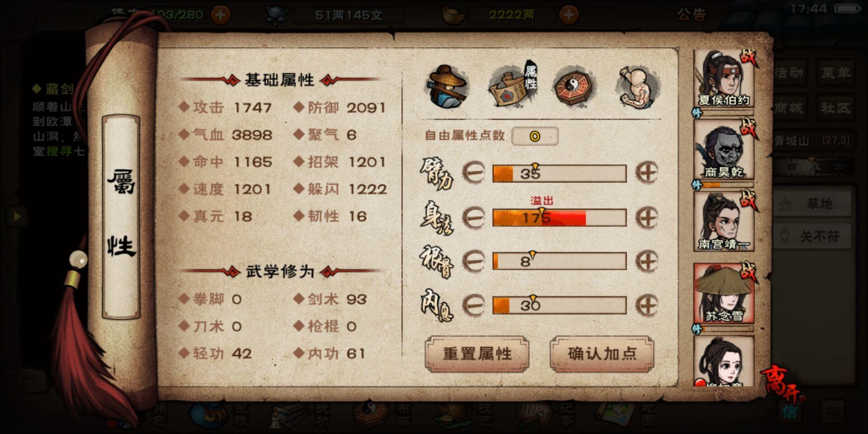Decrease 臂力 with the minus button
The width and height of the screenshot is (868, 434).
coord(474,173)
